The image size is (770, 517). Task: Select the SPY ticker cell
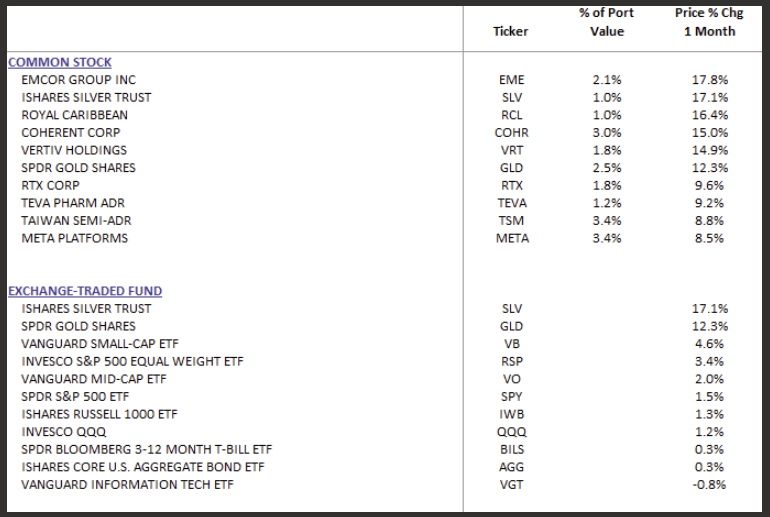point(510,397)
